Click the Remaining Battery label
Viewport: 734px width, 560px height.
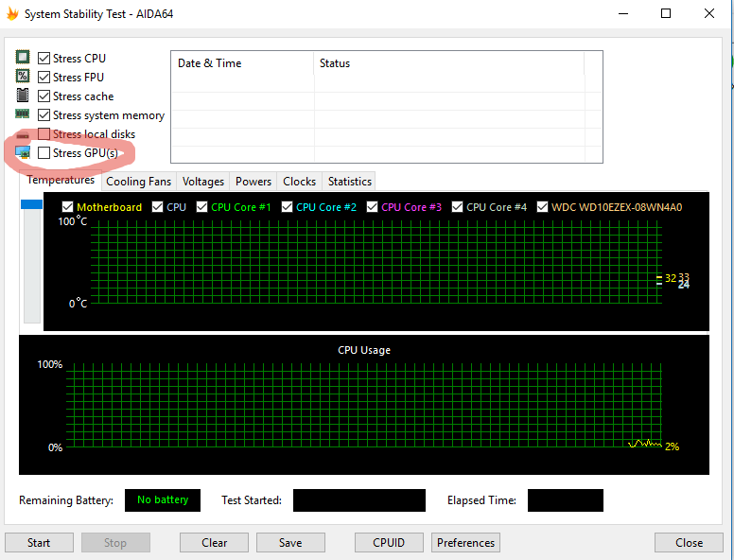click(66, 500)
